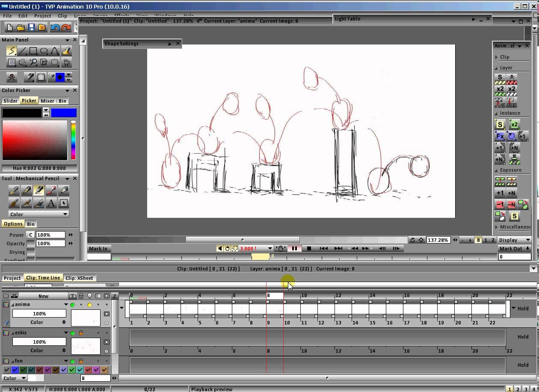Click the Mark In button
The image size is (539, 392).
98,249
